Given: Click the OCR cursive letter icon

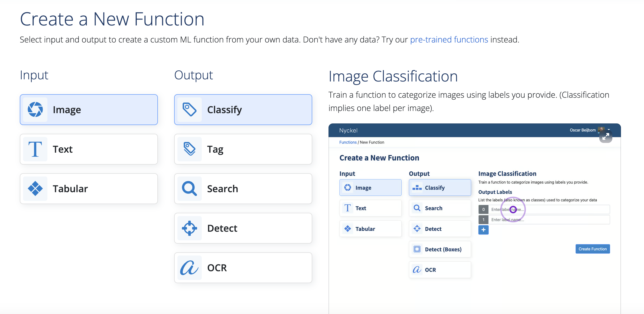Looking at the screenshot, I should [190, 268].
